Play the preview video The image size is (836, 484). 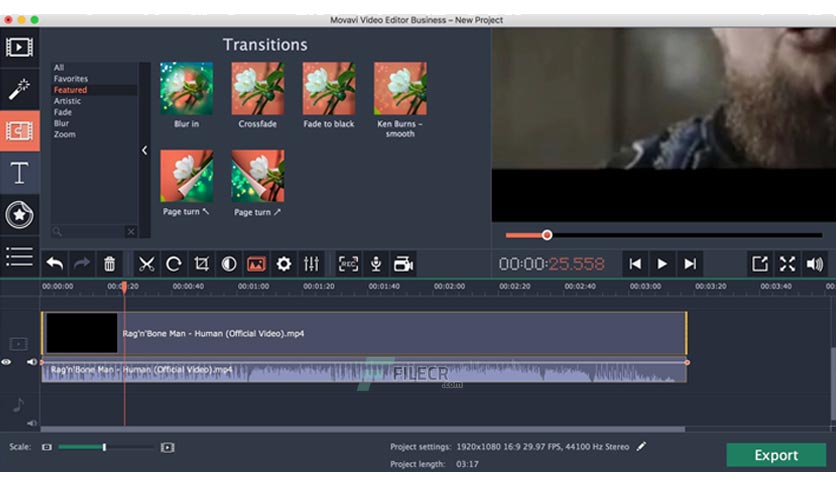pyautogui.click(x=662, y=264)
